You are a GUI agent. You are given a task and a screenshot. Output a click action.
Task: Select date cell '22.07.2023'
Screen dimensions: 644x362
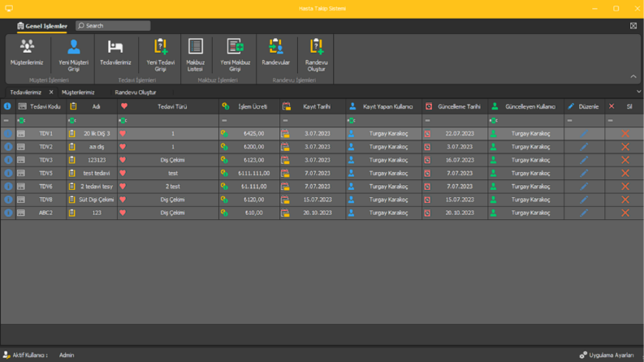point(460,133)
